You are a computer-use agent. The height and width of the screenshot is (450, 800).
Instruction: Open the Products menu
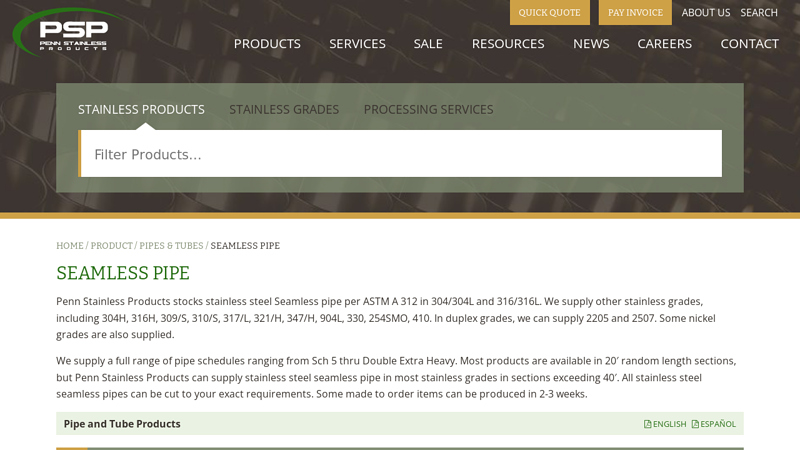(267, 44)
